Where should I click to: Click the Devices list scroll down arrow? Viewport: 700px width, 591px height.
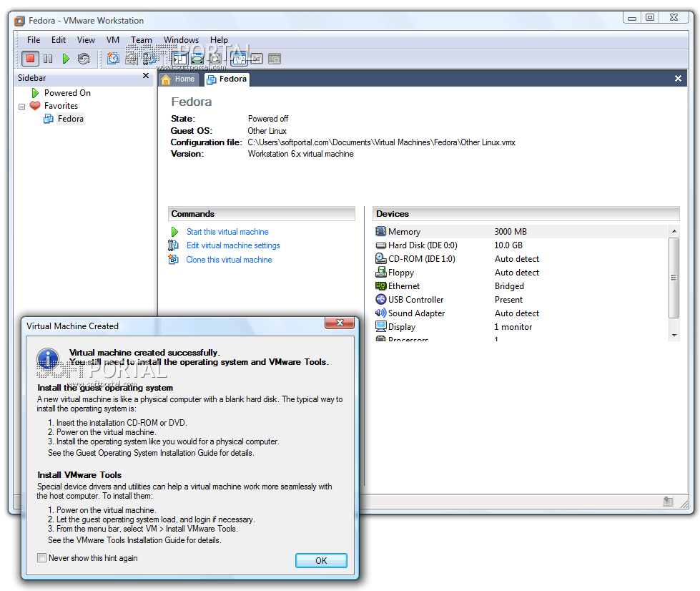click(x=674, y=336)
